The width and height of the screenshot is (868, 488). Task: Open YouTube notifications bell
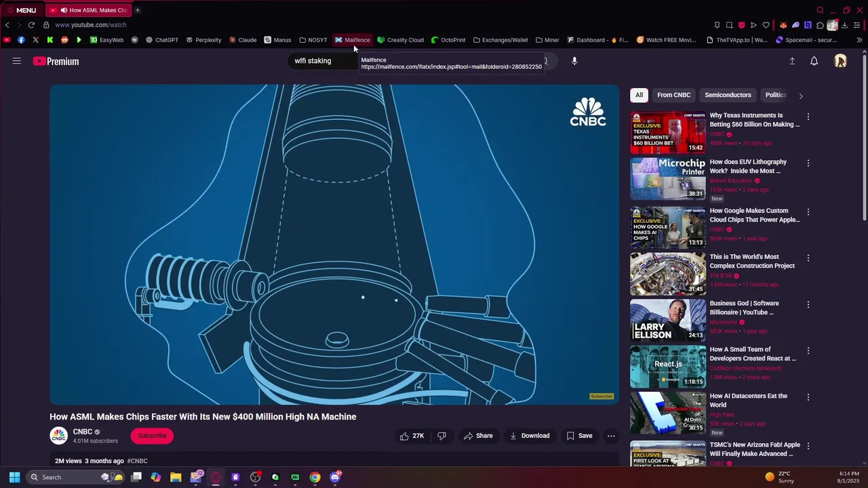(814, 61)
